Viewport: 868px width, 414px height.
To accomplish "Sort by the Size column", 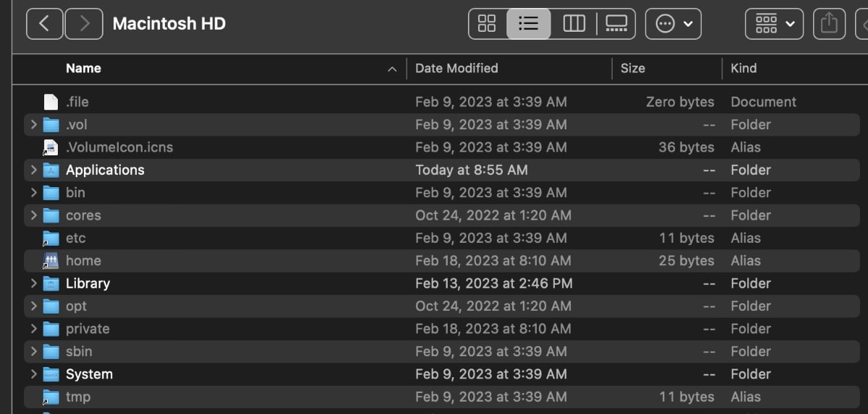I will (632, 69).
